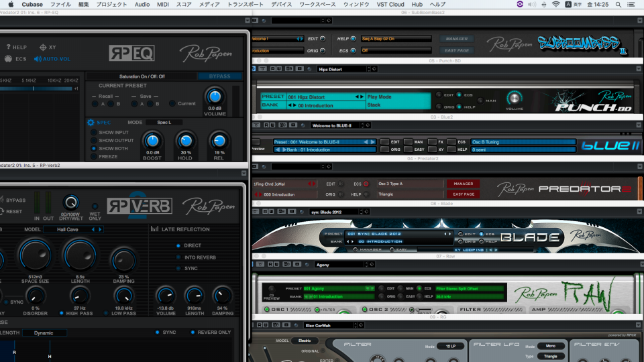The height and width of the screenshot is (362, 644).
Task: Click the Late Reflection bars icon in RP-Verb
Action: (x=154, y=229)
